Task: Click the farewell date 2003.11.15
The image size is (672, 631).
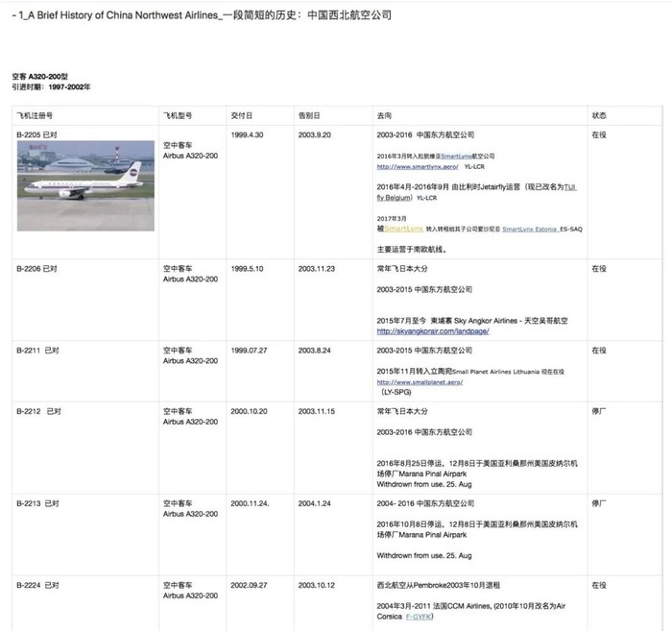Action: click(317, 411)
